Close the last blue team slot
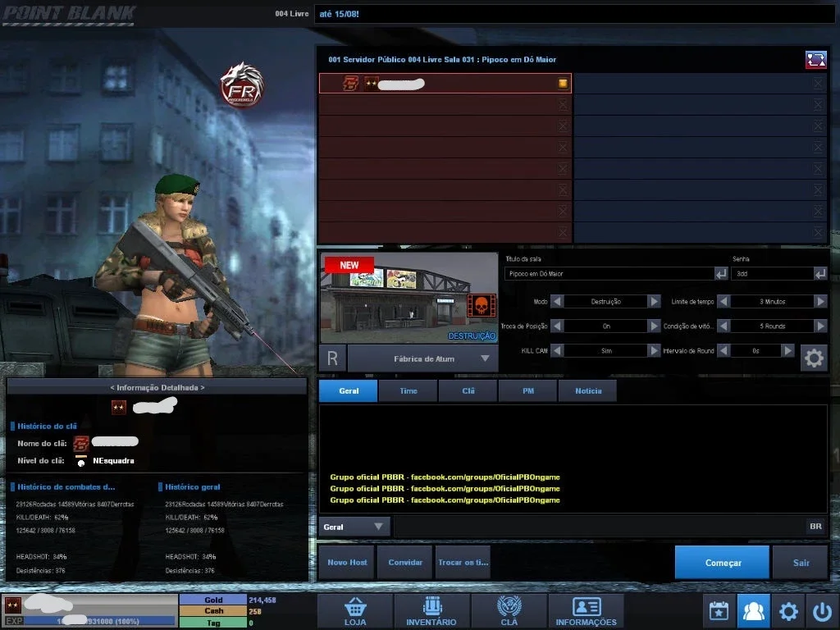 [x=818, y=232]
